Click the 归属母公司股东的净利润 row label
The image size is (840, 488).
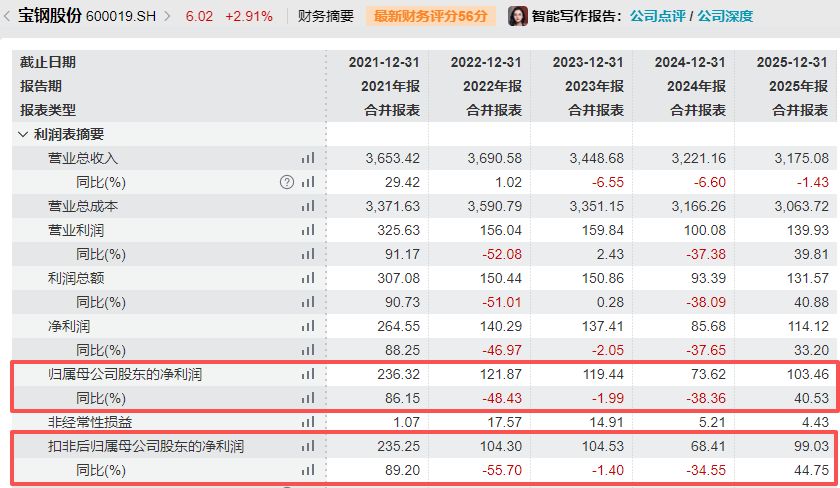pyautogui.click(x=125, y=374)
